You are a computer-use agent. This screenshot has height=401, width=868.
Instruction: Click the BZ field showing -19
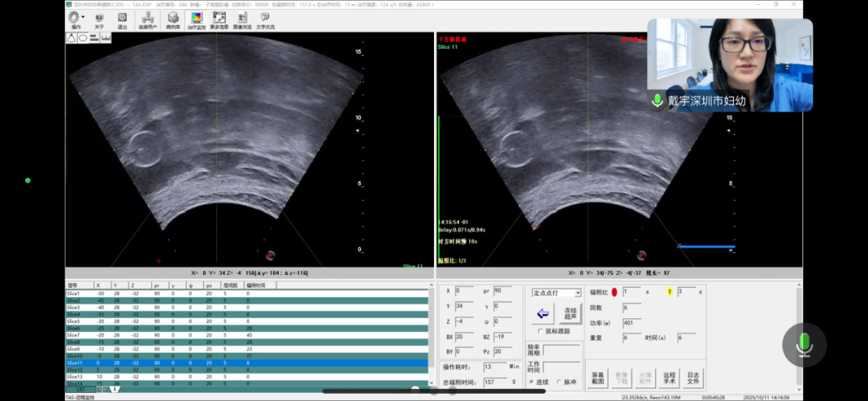point(502,337)
